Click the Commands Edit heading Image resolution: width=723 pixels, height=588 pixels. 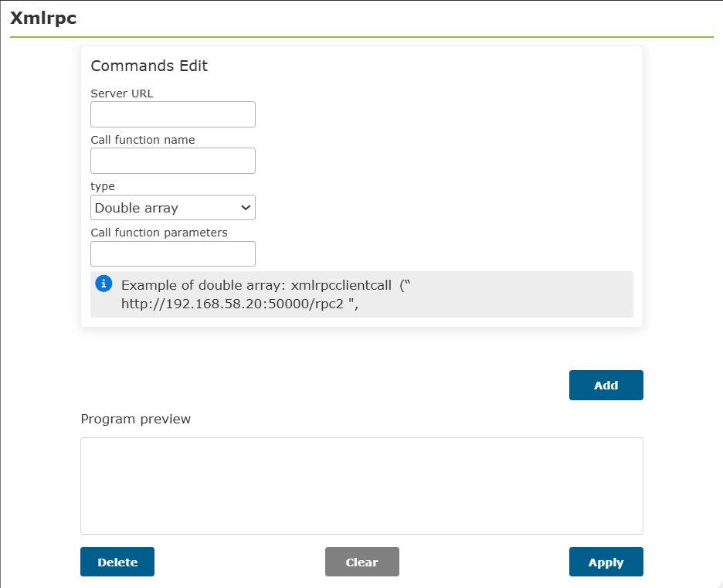(149, 66)
